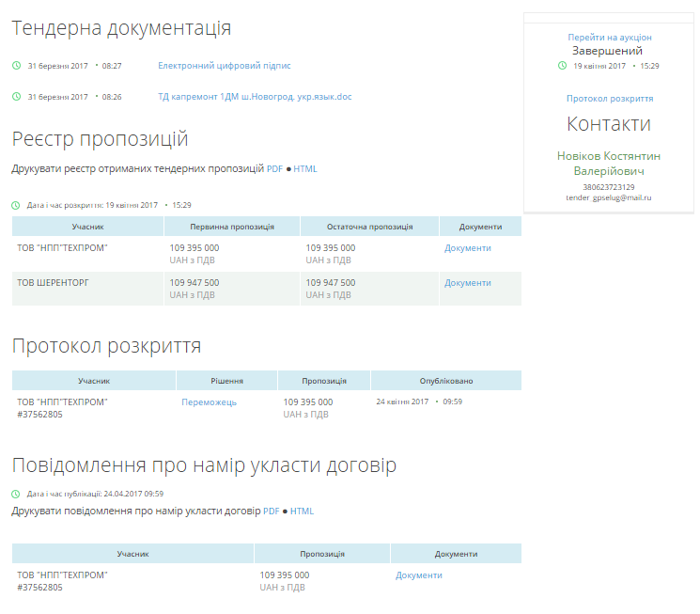Open Документи in the contract intent table
This screenshot has height=614, width=700.
tap(418, 575)
